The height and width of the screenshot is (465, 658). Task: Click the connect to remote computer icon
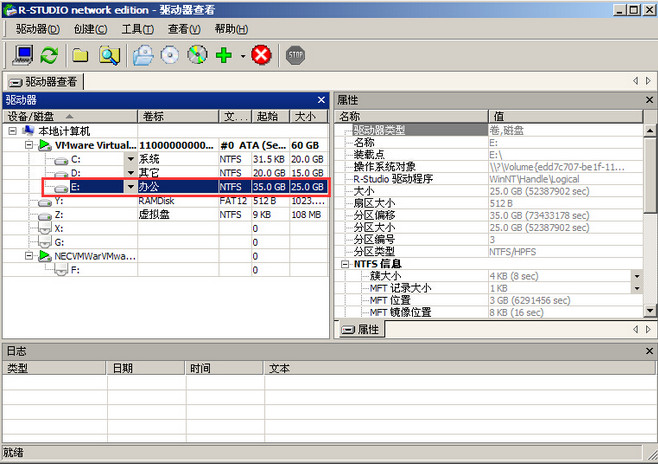(23, 55)
